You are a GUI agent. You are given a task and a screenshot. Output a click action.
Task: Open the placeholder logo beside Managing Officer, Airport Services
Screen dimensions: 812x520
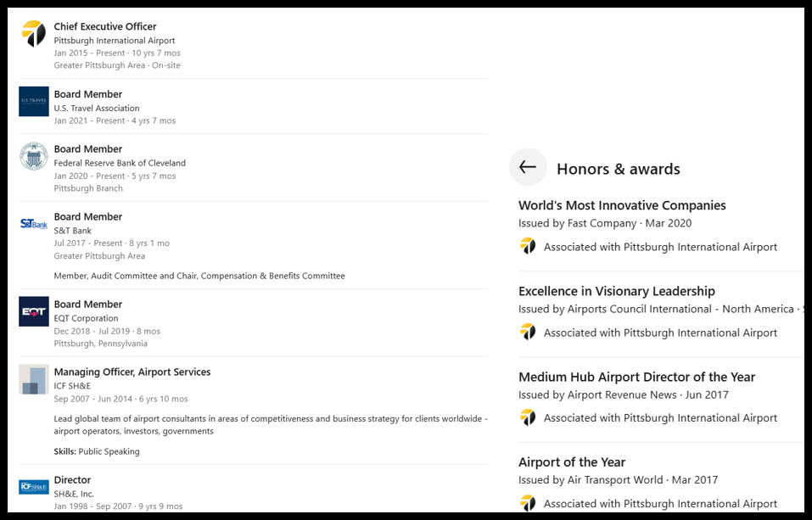point(34,379)
